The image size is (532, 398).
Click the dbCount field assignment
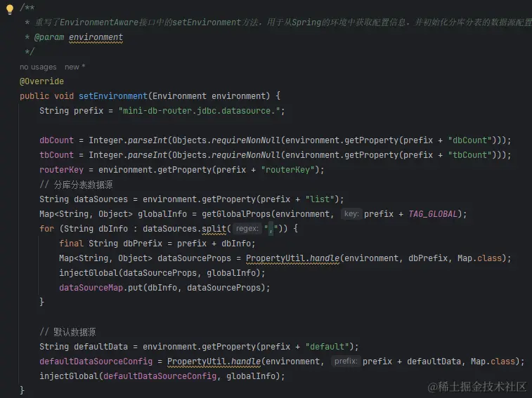pos(56,140)
